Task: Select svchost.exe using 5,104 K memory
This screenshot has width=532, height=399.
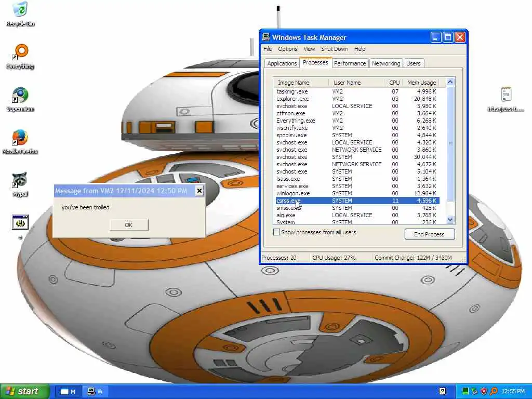Action: (x=357, y=171)
